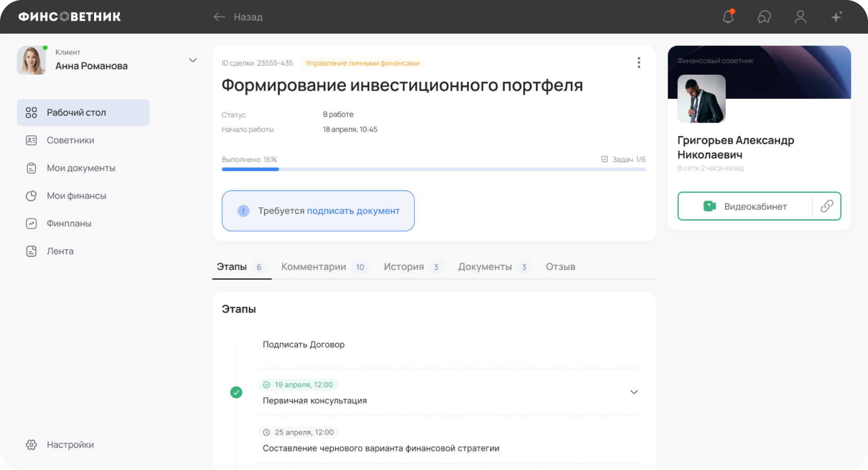868x470 pixels.
Task: Click advisor Григорьев Александр's photo
Action: coord(701,99)
